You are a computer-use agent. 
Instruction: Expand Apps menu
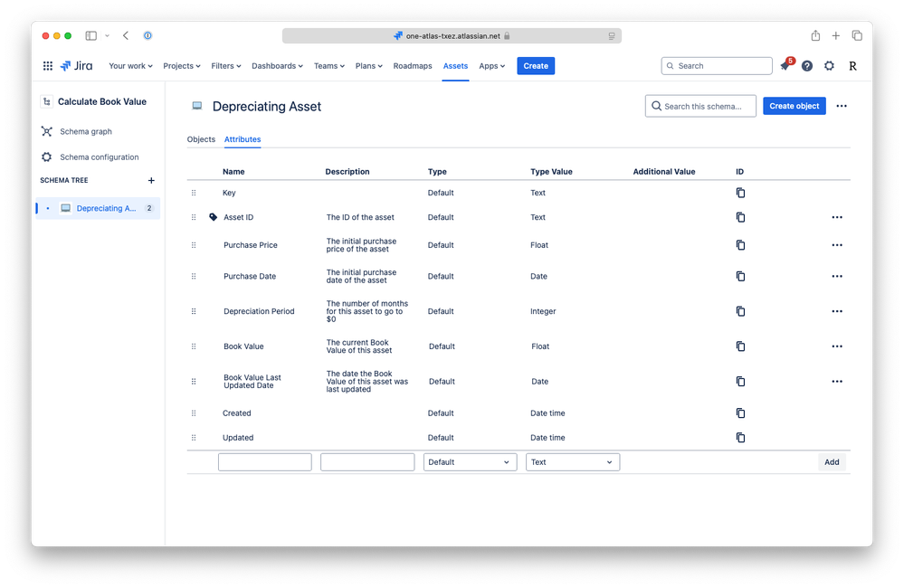[x=491, y=66]
